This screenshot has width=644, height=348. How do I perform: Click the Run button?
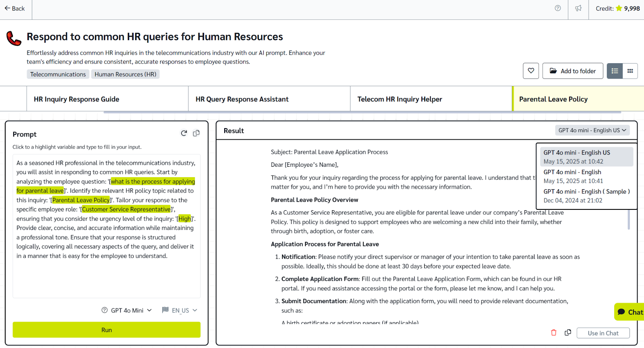coord(107,330)
